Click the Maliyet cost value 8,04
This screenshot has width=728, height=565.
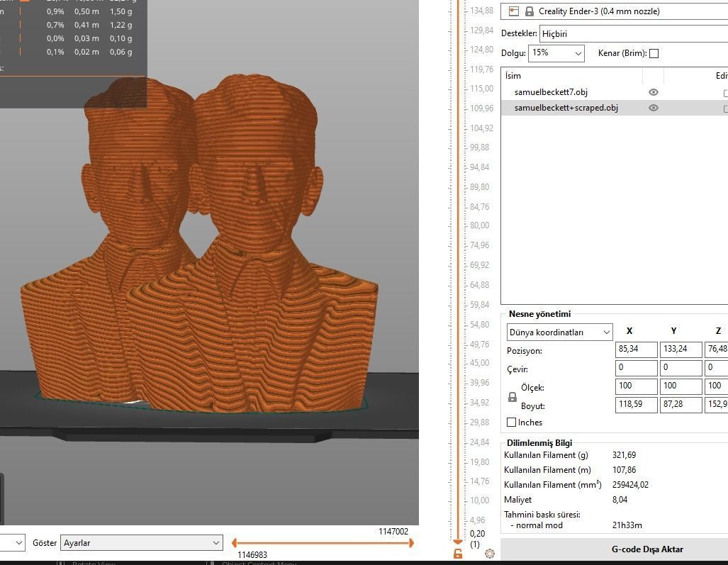point(620,500)
